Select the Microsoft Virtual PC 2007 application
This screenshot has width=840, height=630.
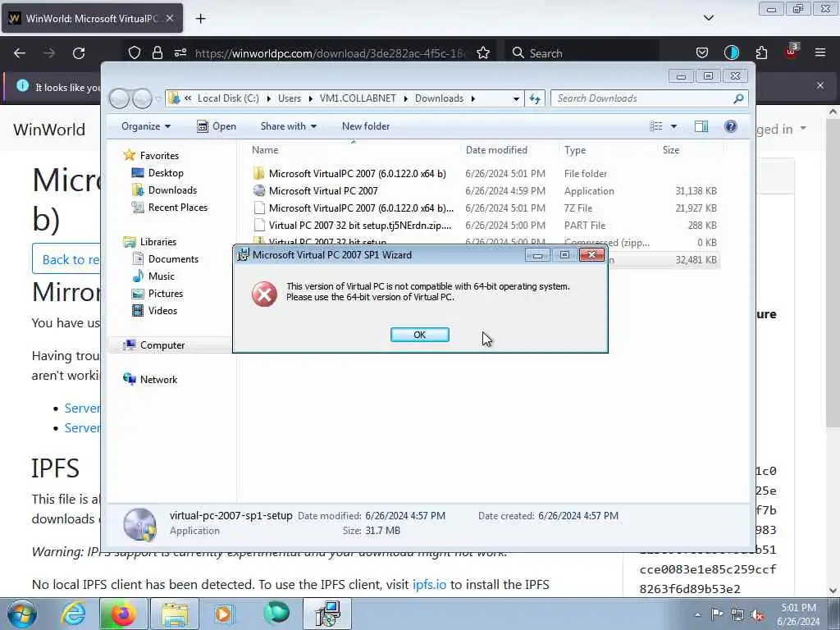(323, 190)
